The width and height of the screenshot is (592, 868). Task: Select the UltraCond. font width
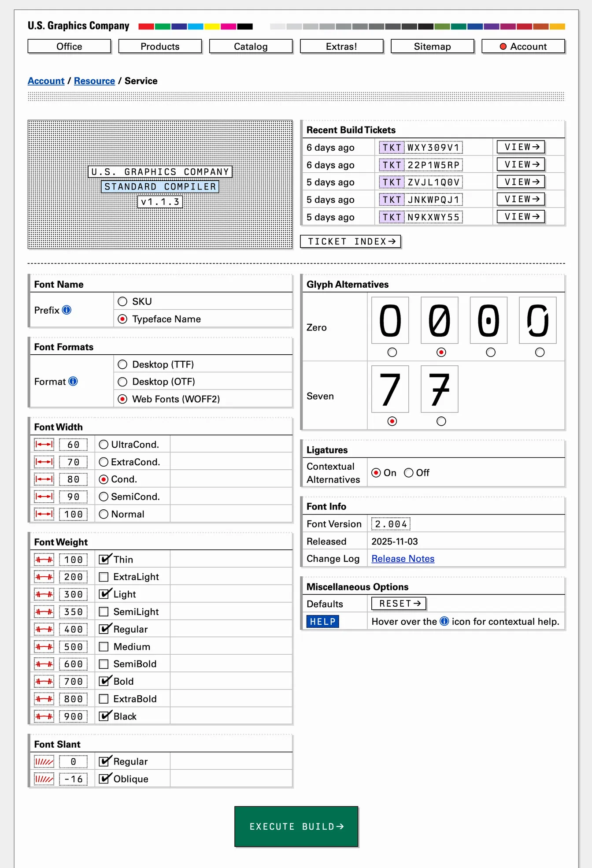tap(104, 444)
